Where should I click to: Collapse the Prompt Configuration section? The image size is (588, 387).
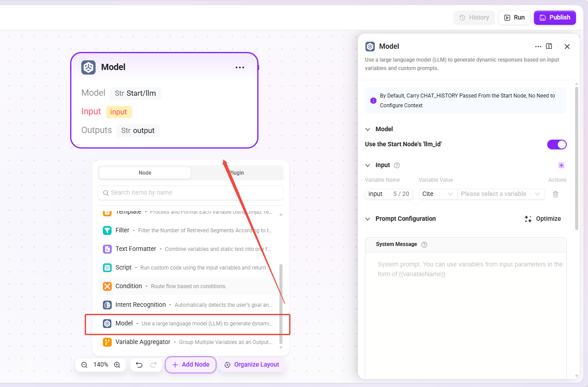[x=368, y=219]
